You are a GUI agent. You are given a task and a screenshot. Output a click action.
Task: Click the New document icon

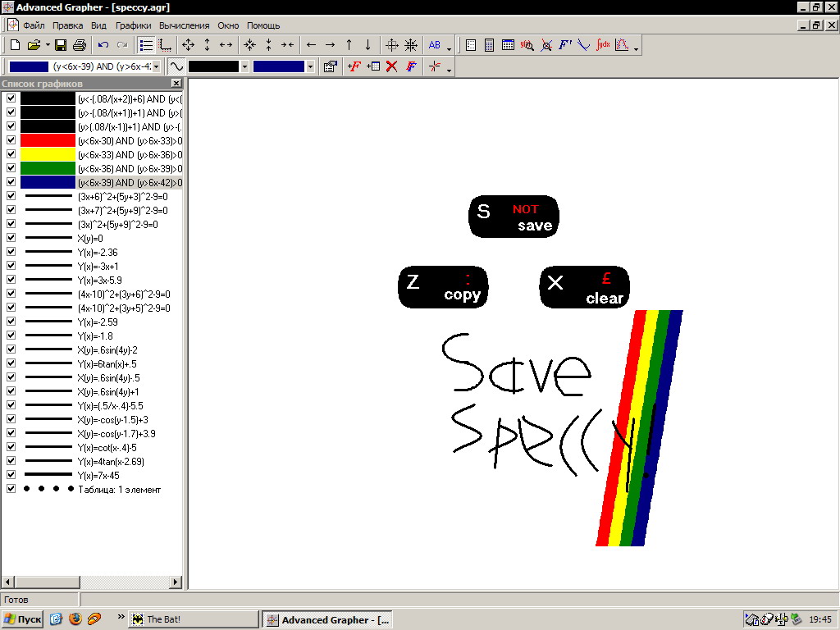click(x=14, y=45)
